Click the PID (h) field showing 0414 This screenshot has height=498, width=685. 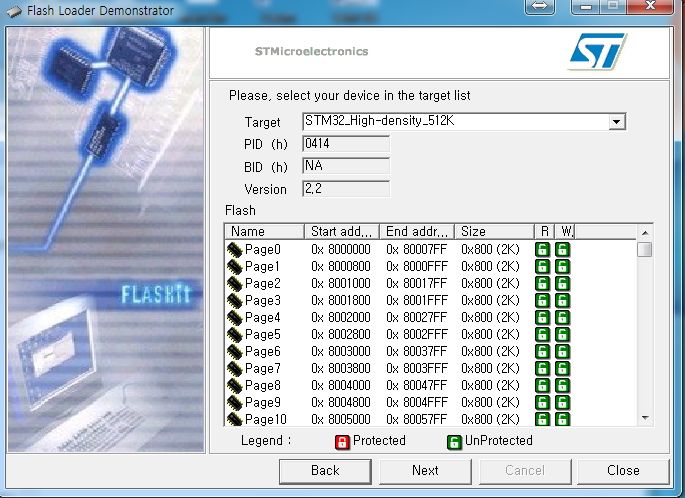(346, 144)
